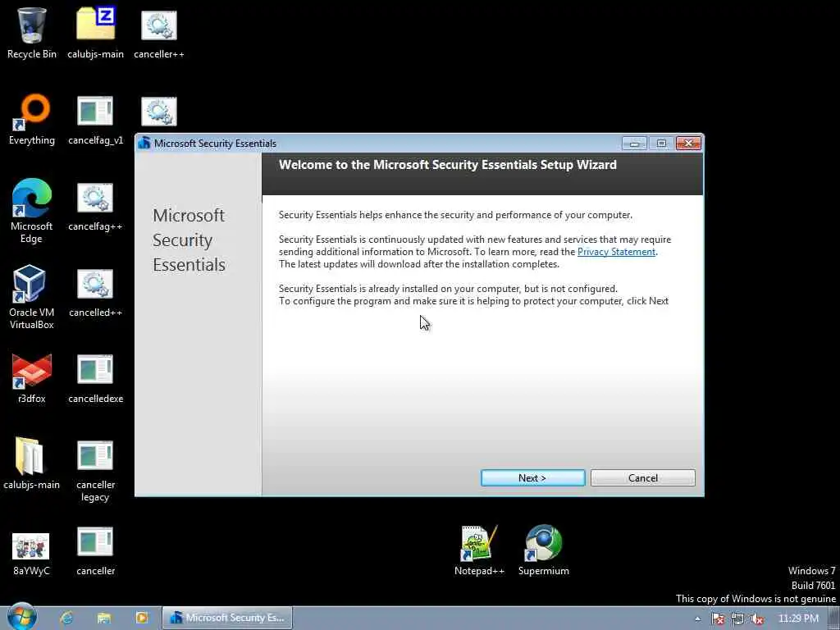The image size is (840, 630).
Task: Launch Internet Explorer from the taskbar
Action: coord(66,618)
